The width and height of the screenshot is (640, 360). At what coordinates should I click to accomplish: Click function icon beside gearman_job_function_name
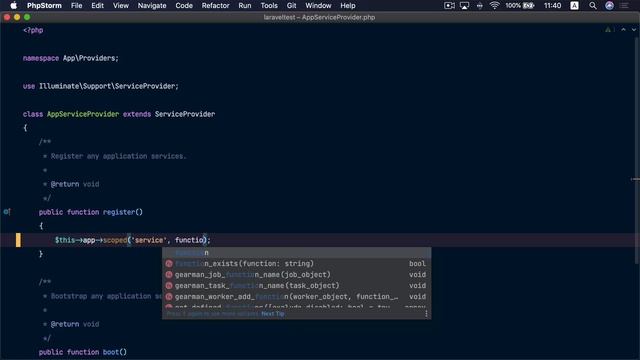(x=169, y=275)
